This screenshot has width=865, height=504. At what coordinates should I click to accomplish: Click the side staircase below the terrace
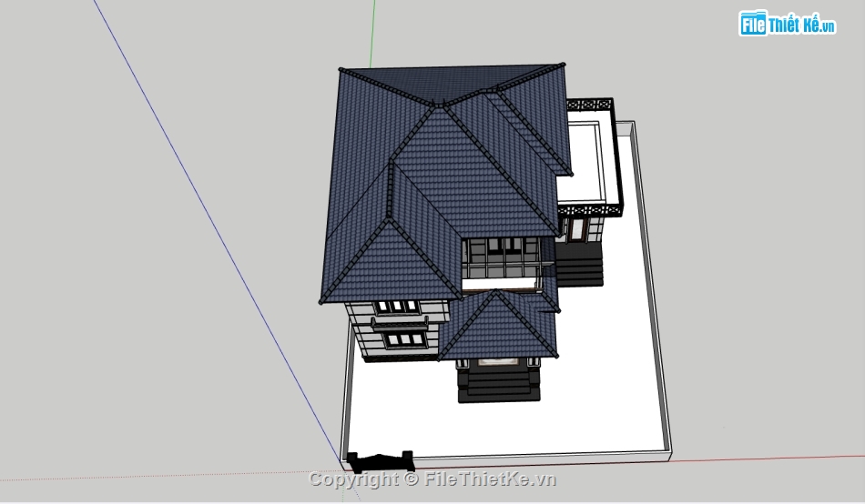coord(579,264)
